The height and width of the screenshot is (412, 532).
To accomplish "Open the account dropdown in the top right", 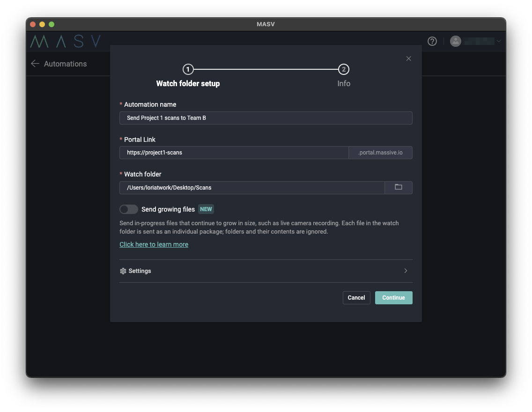I will (x=499, y=41).
